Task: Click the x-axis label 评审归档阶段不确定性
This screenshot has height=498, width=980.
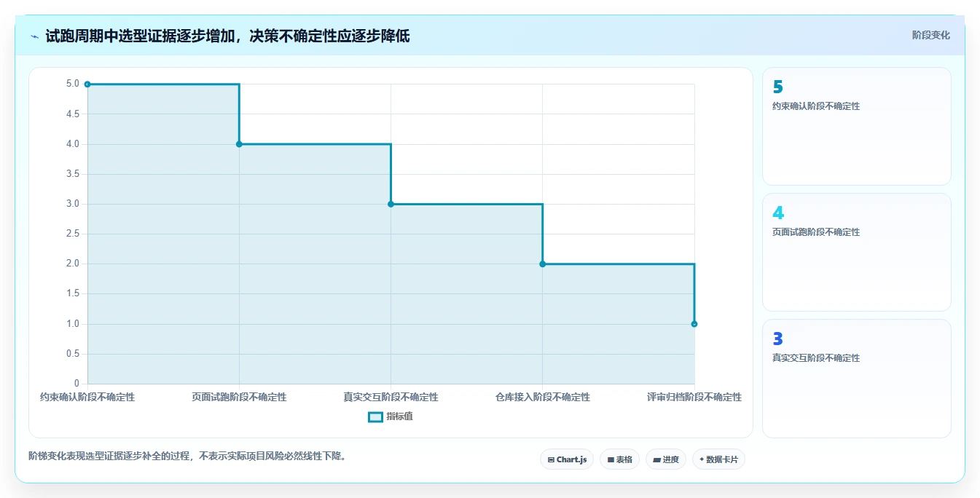Action: (694, 398)
